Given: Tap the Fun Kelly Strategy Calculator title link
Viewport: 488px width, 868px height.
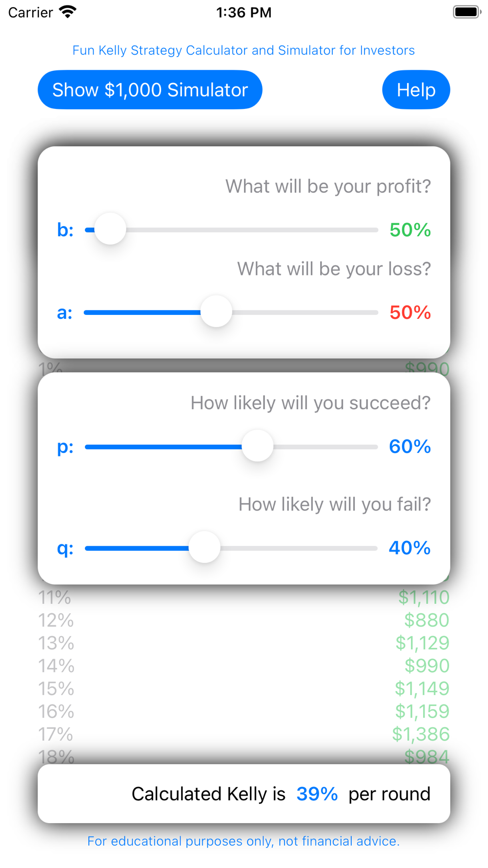Looking at the screenshot, I should coord(244,50).
